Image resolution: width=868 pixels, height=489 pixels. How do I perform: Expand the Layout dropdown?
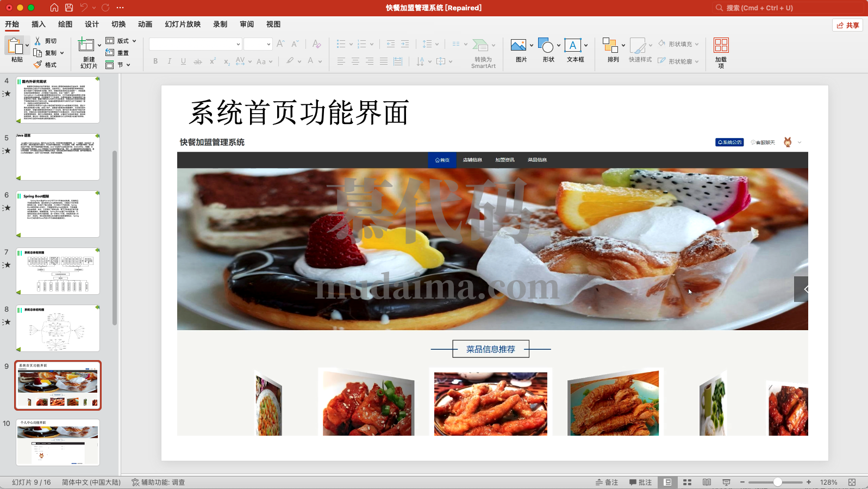click(x=134, y=41)
